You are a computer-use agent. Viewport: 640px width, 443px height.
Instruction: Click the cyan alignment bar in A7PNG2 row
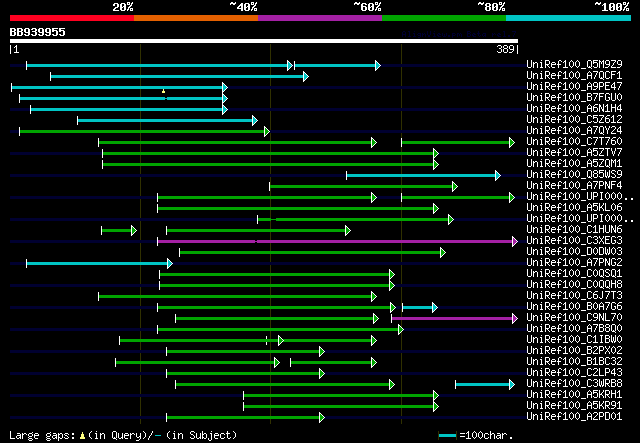point(100,263)
